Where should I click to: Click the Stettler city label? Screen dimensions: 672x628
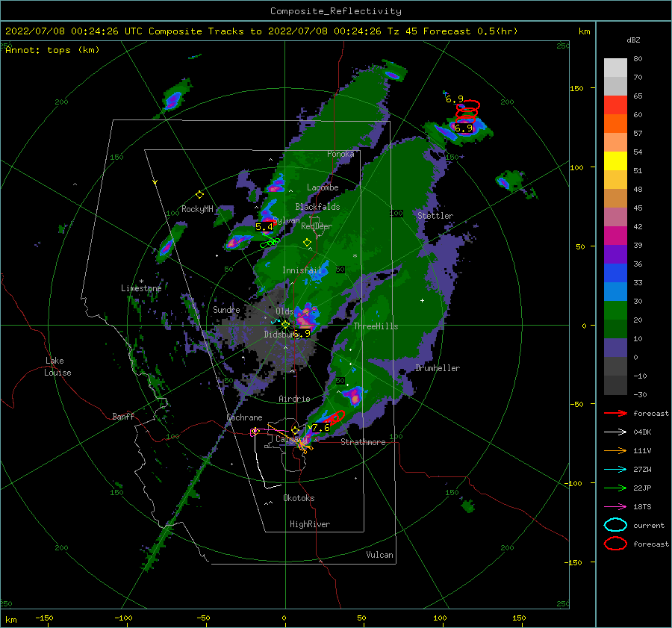tap(435, 216)
